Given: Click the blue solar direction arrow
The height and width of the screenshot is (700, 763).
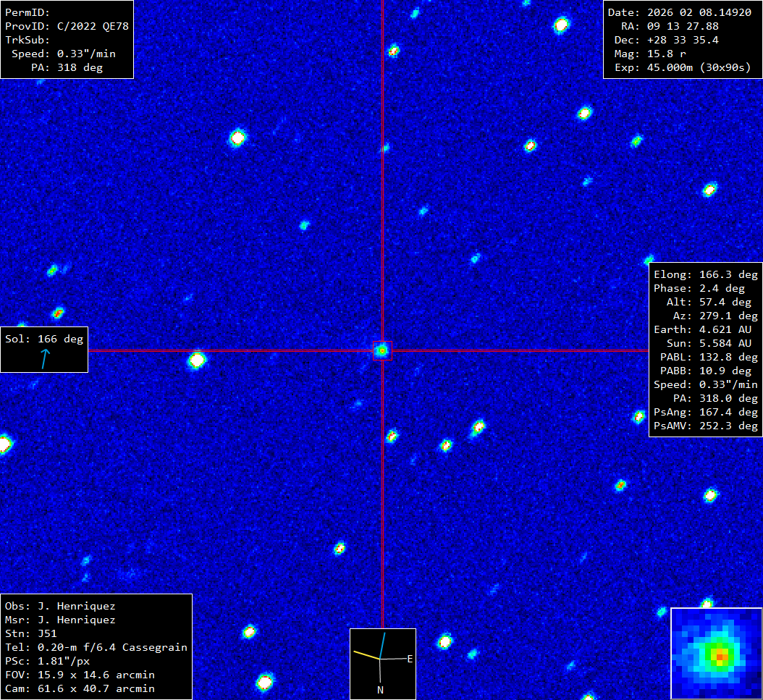Looking at the screenshot, I should click(x=46, y=358).
